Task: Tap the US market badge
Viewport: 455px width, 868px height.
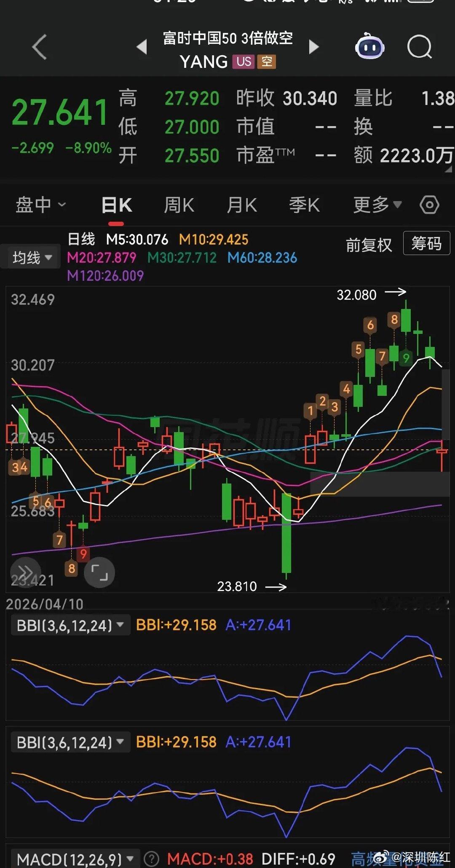Action: tap(244, 62)
